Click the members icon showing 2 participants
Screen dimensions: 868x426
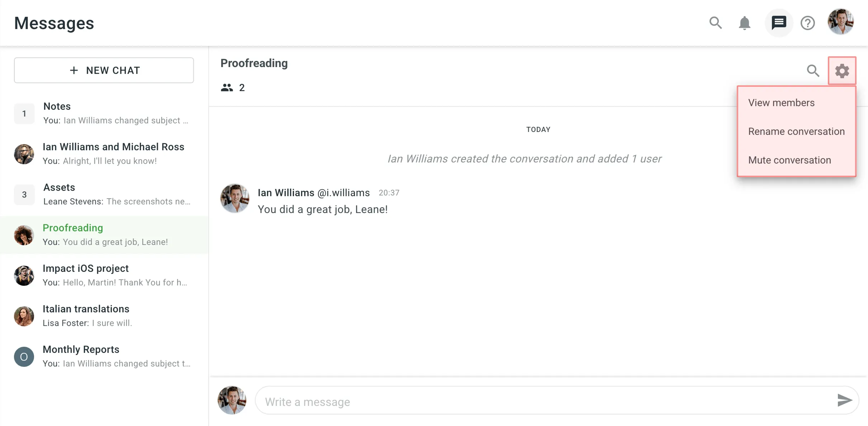(x=227, y=87)
